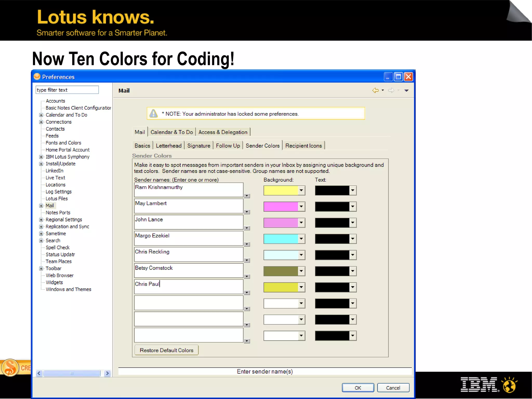Open name picker for Chris Paul field
This screenshot has width=532, height=399.
pyautogui.click(x=247, y=293)
